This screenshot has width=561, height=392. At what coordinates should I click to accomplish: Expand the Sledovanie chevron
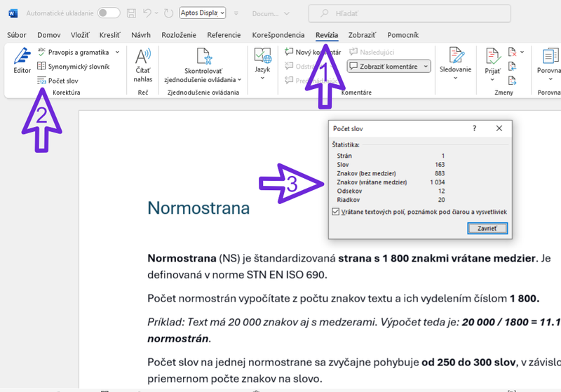pyautogui.click(x=455, y=78)
